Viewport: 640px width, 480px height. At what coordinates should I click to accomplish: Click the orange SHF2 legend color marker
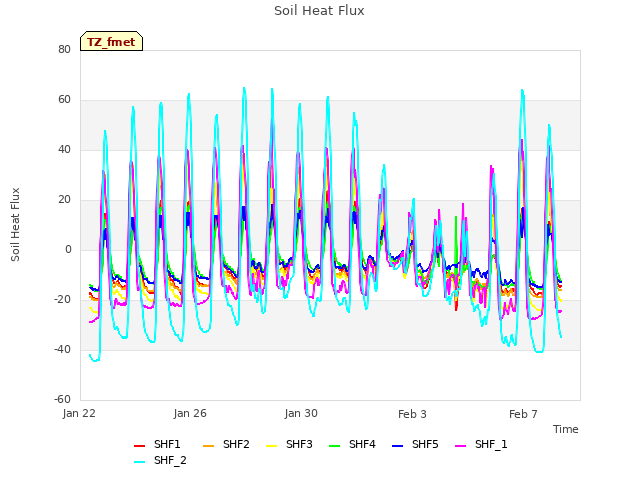coord(209,446)
